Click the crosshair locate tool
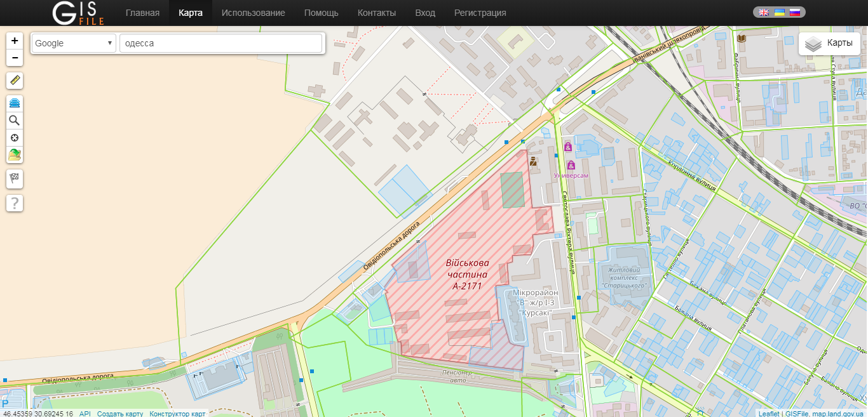868x417 pixels. coord(15,138)
